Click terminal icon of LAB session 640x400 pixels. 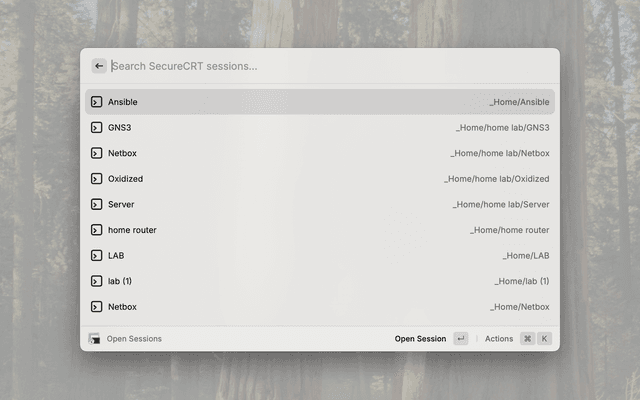(x=96, y=256)
